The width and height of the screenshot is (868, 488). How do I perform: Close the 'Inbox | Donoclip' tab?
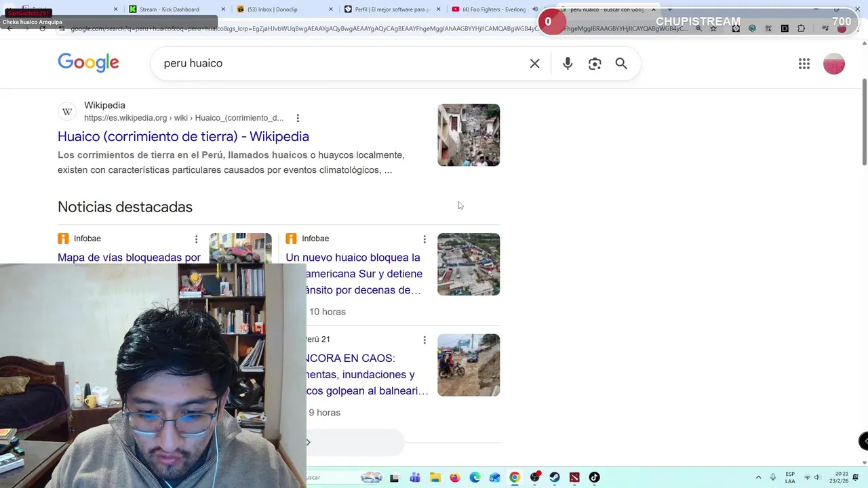click(331, 9)
